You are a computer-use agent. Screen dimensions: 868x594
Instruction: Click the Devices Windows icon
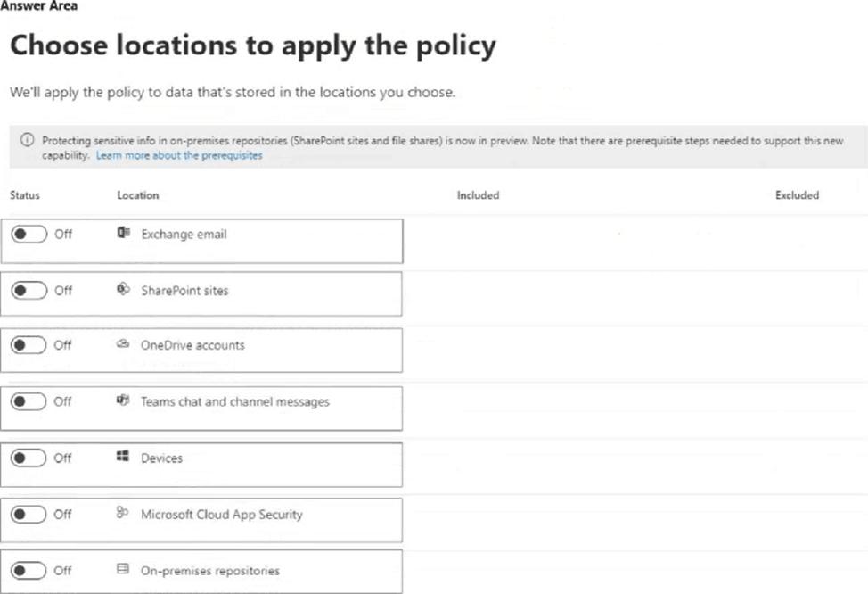[123, 456]
